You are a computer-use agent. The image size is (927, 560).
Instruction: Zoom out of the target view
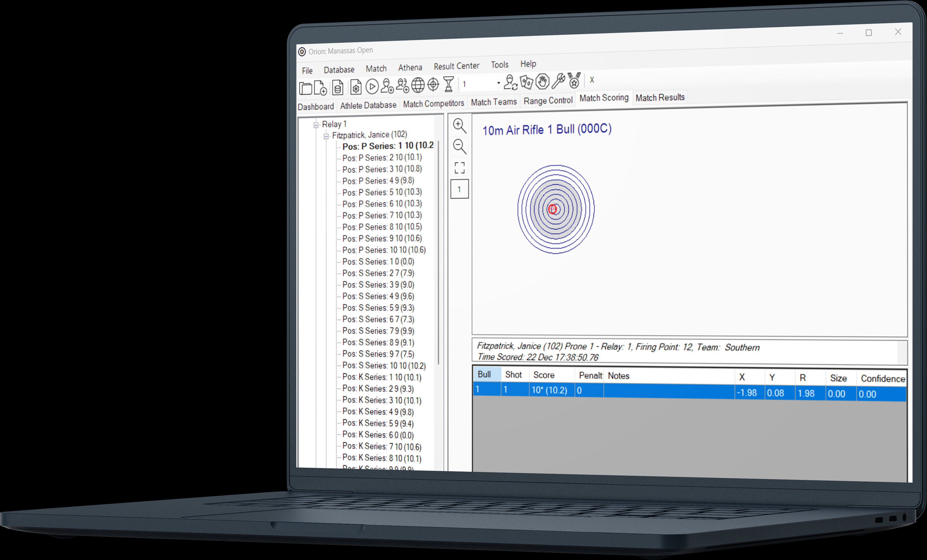[x=459, y=146]
